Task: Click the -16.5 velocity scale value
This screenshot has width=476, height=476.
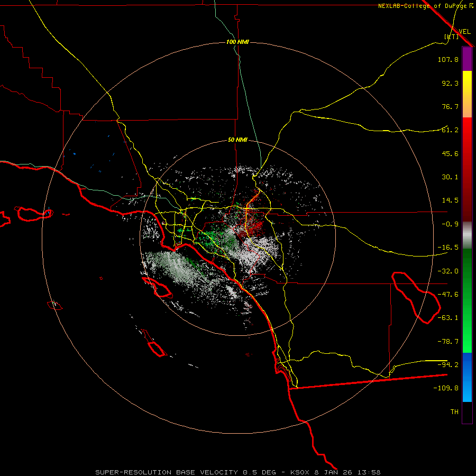Action: pos(448,248)
